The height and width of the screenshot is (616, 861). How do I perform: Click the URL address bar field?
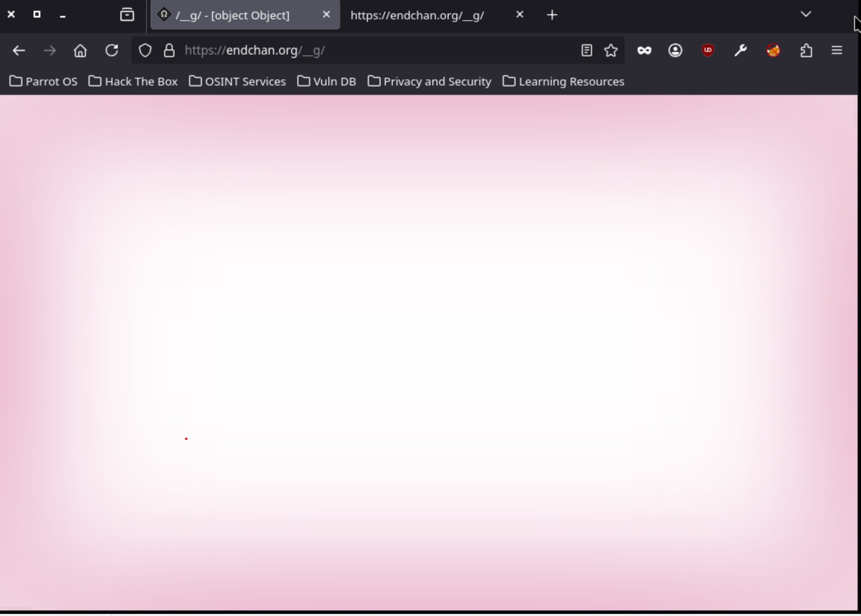tap(365, 51)
